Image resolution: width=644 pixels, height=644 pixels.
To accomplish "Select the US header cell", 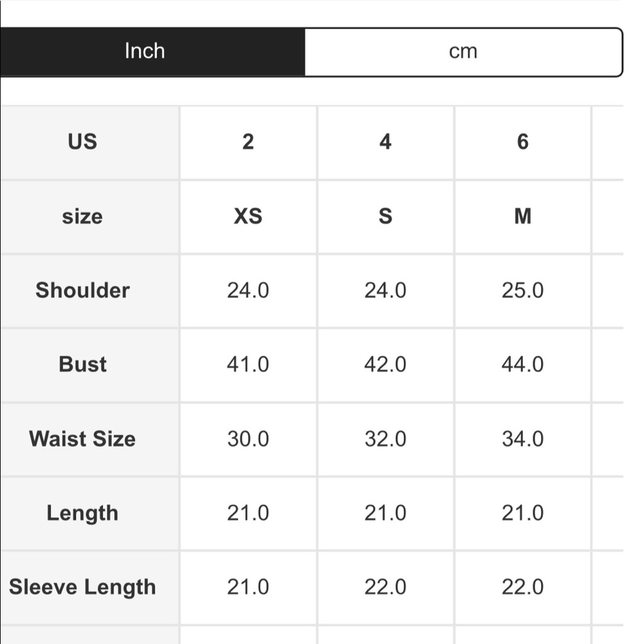I will coord(82,142).
